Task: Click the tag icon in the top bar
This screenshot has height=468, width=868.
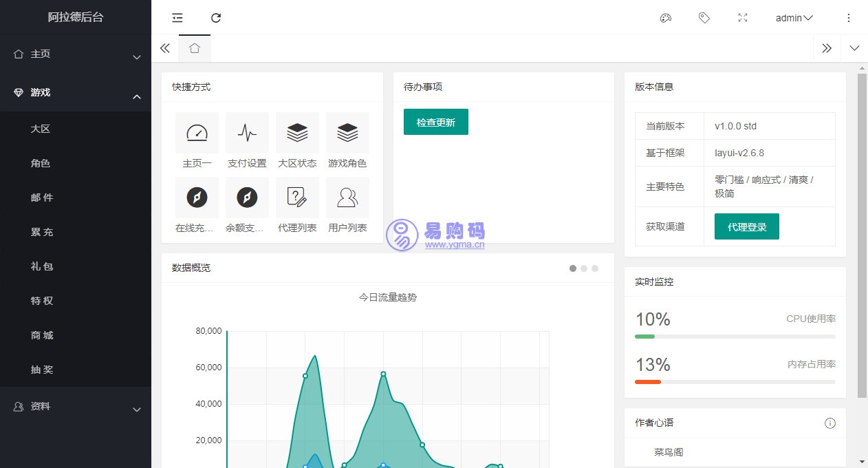Action: pyautogui.click(x=704, y=18)
